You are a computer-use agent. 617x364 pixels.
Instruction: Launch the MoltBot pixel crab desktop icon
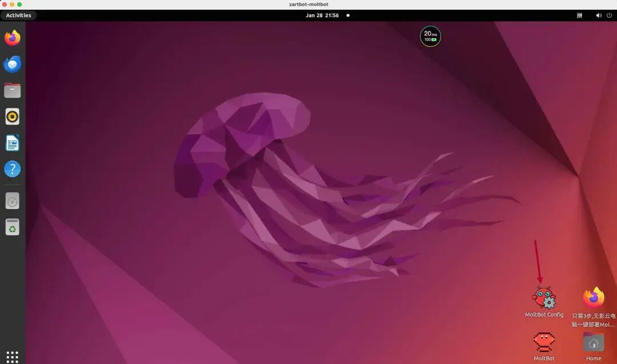tap(544, 343)
